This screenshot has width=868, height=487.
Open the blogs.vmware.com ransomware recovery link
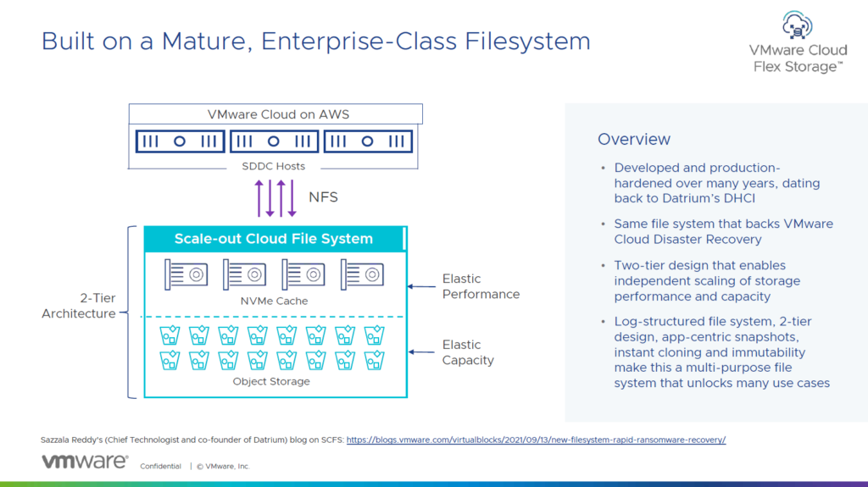[536, 440]
